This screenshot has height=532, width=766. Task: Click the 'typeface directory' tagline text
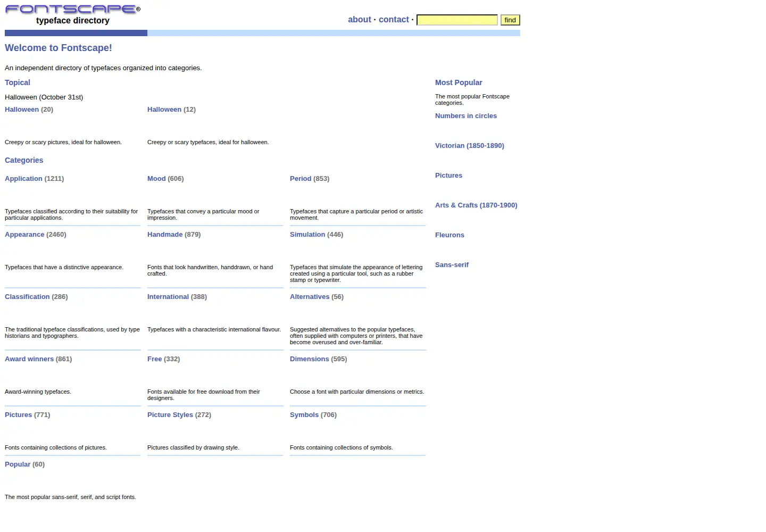tap(73, 21)
